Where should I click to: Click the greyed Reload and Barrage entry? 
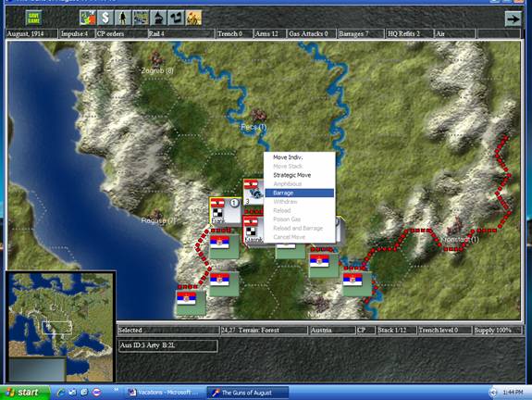tap(299, 228)
